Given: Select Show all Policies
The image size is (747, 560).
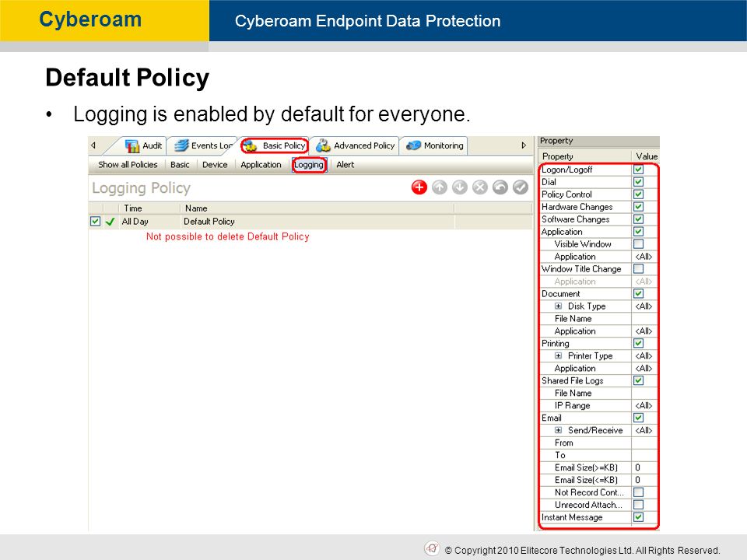Looking at the screenshot, I should (x=128, y=165).
